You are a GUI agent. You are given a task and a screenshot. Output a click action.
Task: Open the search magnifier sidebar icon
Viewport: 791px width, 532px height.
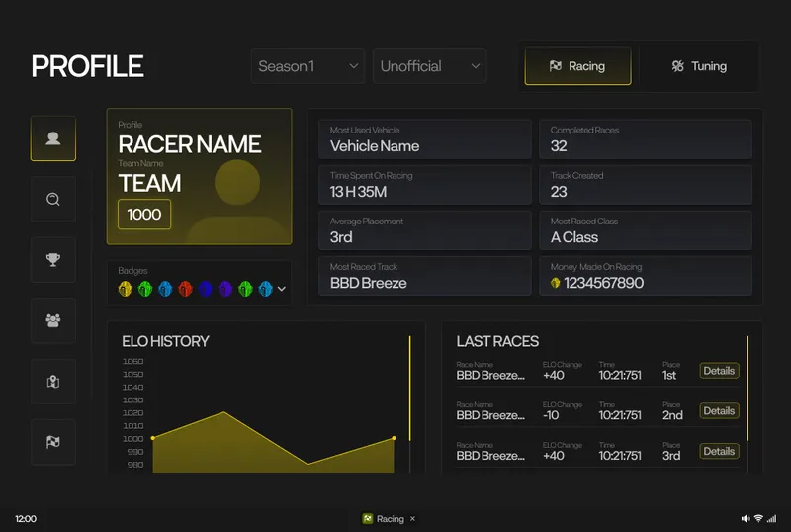point(53,200)
